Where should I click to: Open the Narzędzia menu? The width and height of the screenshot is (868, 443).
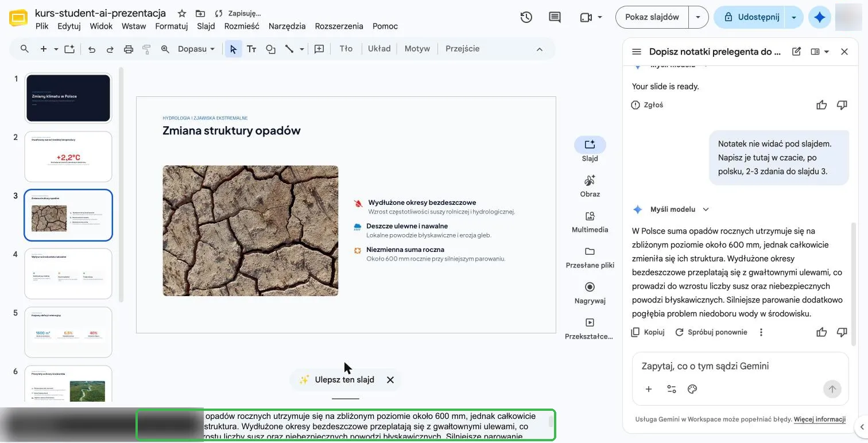click(x=288, y=26)
